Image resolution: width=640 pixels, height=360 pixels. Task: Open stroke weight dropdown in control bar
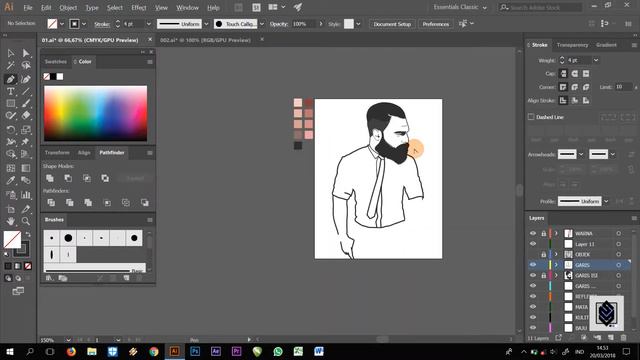pyautogui.click(x=149, y=24)
